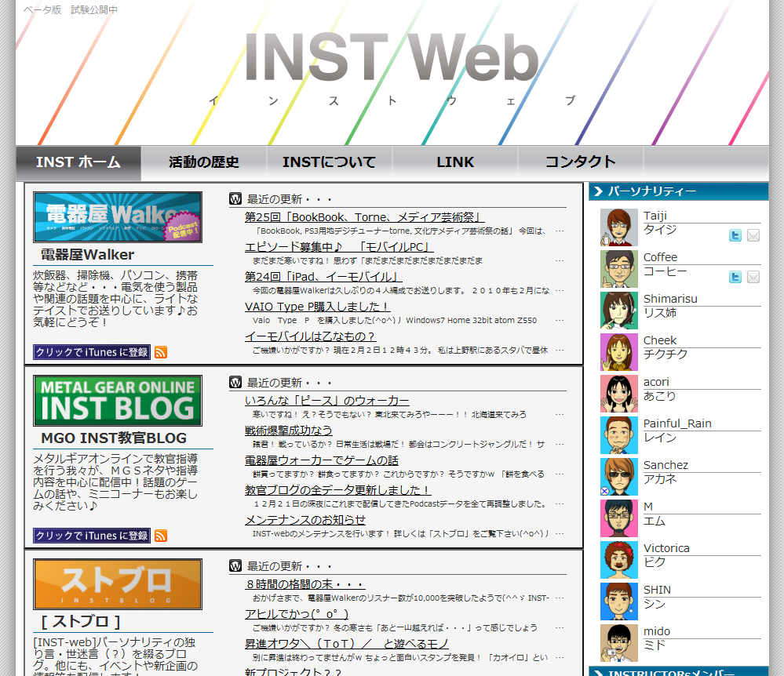Click WordPress icon in 電器屋Walker updates header
This screenshot has height=676, width=784.
coord(235,199)
